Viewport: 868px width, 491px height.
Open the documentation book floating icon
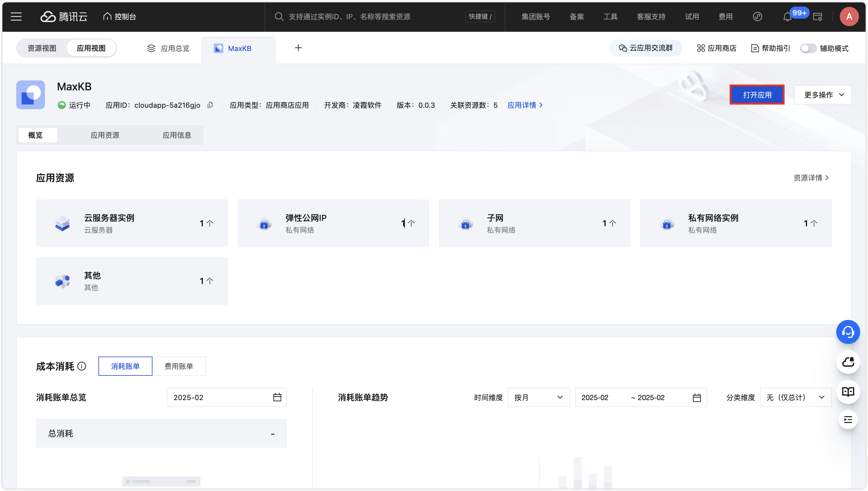848,392
